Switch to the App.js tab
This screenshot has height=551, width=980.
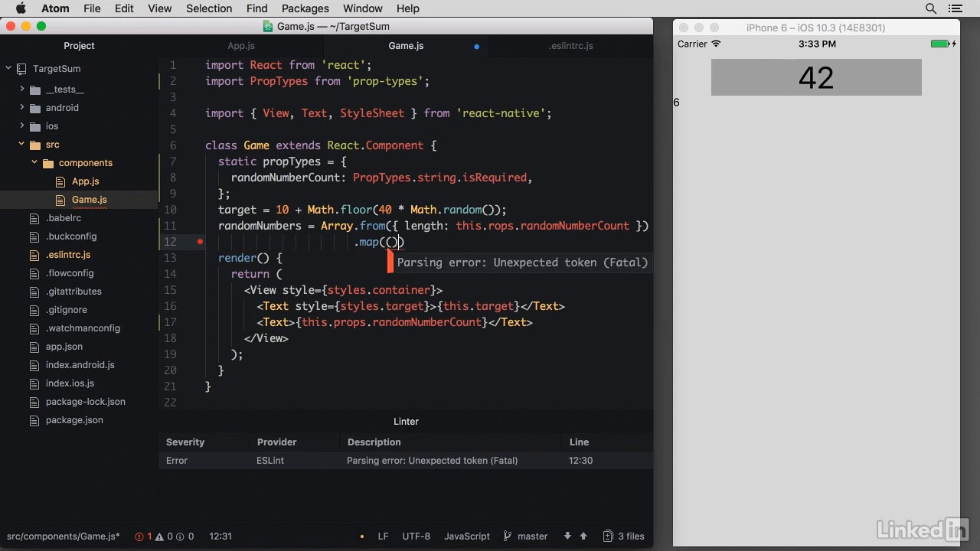point(241,46)
